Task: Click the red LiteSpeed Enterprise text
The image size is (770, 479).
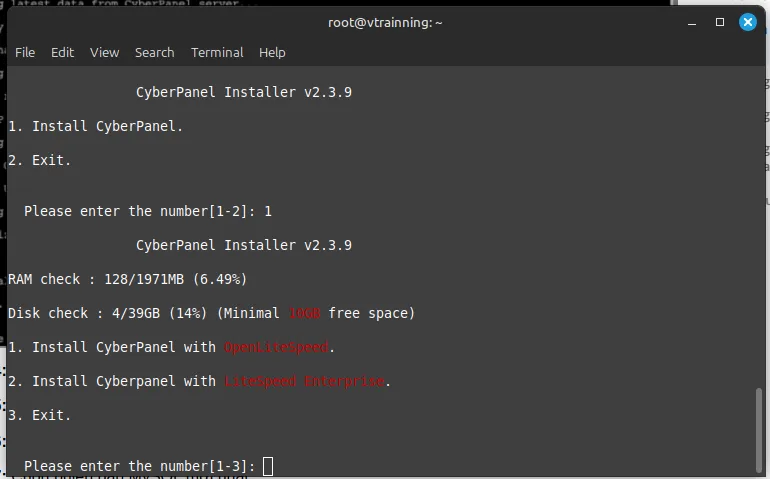Action: click(x=304, y=381)
